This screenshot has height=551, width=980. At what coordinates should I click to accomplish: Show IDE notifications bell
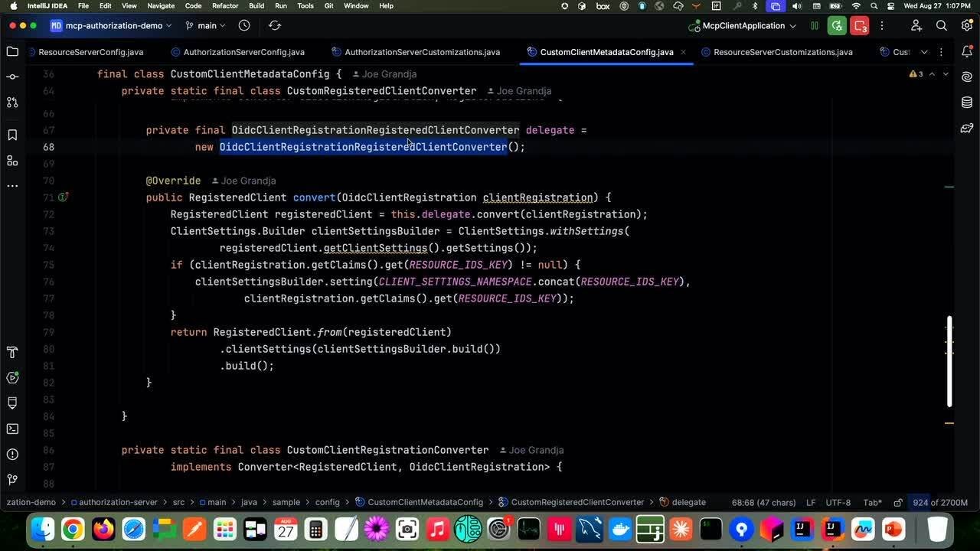(966, 52)
